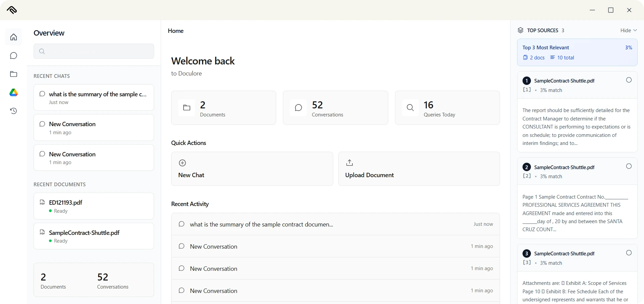Open recent chat about sample contract summary
The width and height of the screenshot is (644, 304).
(94, 98)
